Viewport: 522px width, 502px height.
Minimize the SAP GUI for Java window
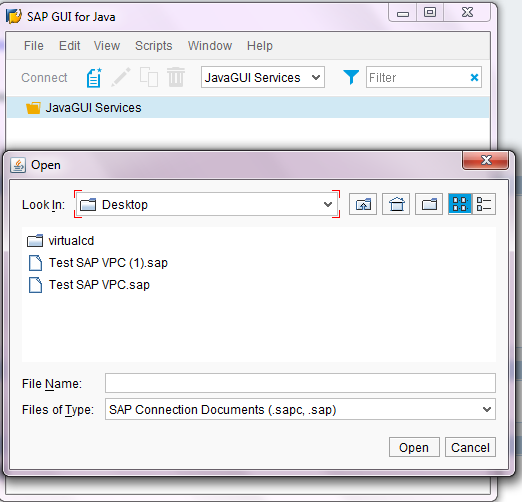pyautogui.click(x=403, y=13)
